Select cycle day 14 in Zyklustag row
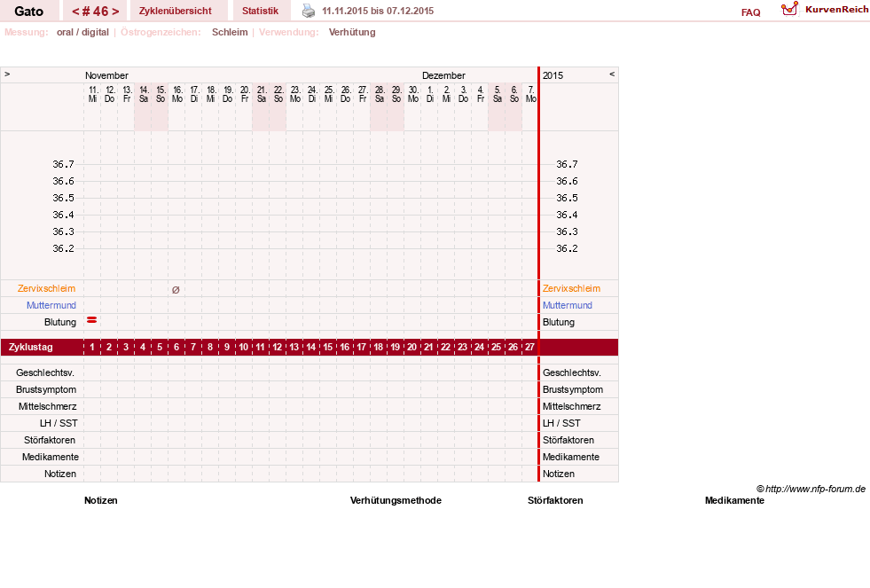Viewport: 870px width, 588px height. 310,348
